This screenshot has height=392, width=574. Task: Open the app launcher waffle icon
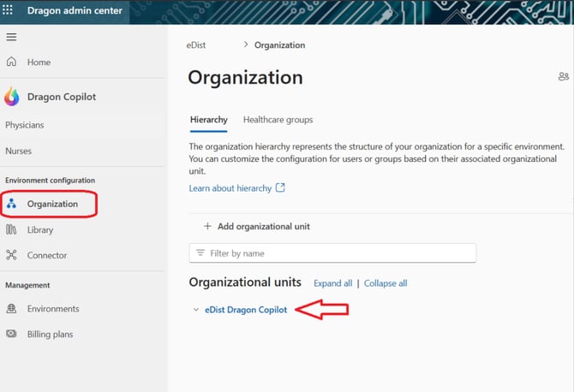tap(9, 11)
